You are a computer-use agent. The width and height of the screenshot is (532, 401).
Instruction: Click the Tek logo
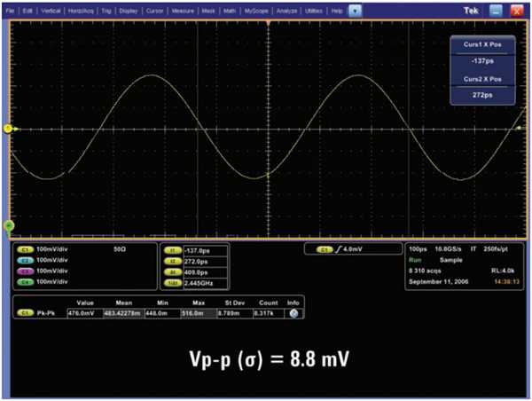coord(471,11)
